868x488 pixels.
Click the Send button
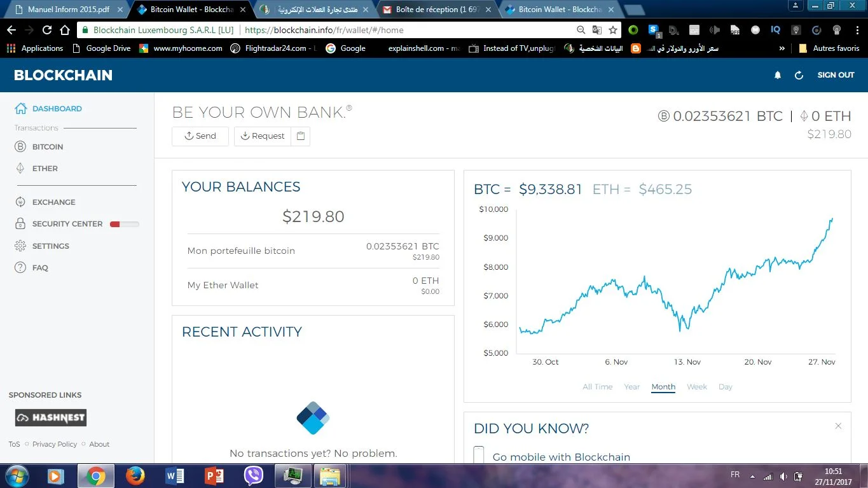pos(200,136)
